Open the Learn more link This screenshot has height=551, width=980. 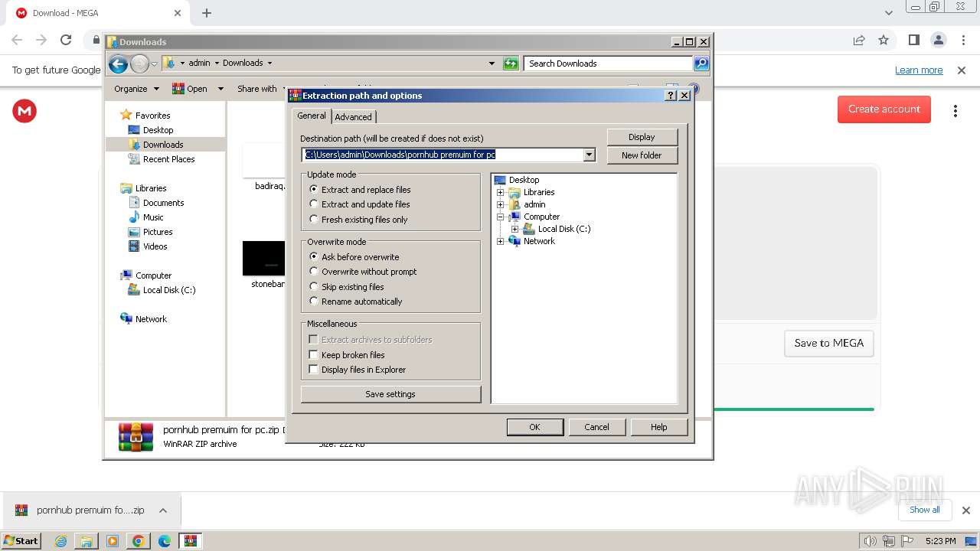tap(919, 70)
